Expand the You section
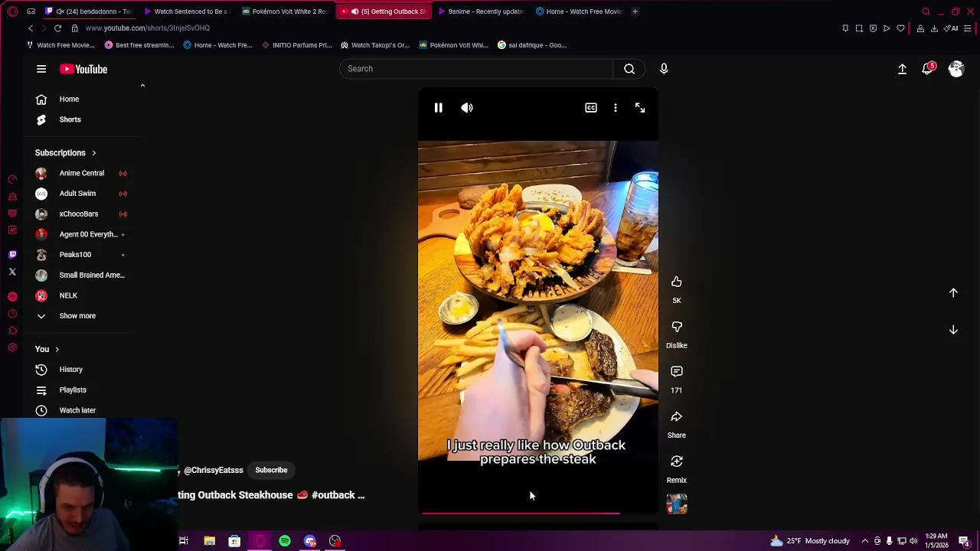The height and width of the screenshot is (551, 980). 47,350
